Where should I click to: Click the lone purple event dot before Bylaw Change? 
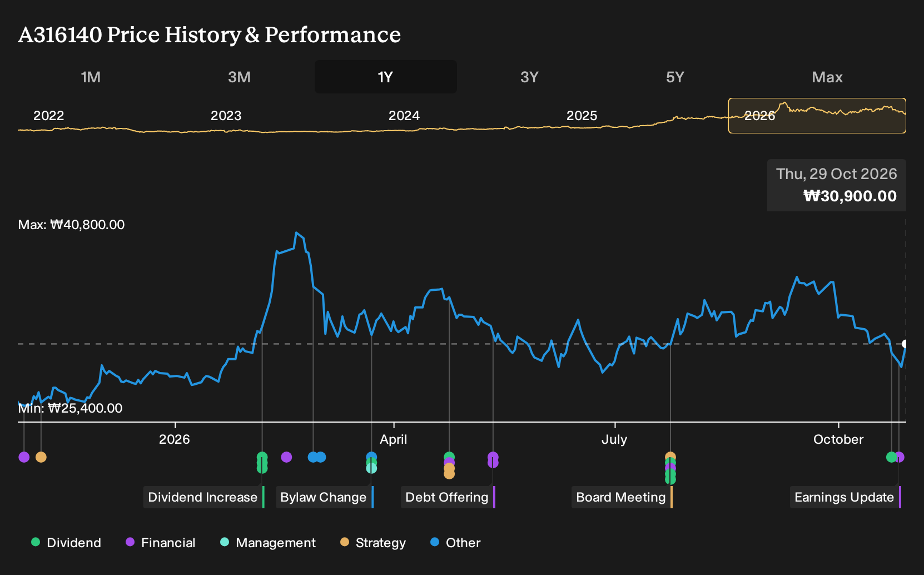(x=286, y=457)
